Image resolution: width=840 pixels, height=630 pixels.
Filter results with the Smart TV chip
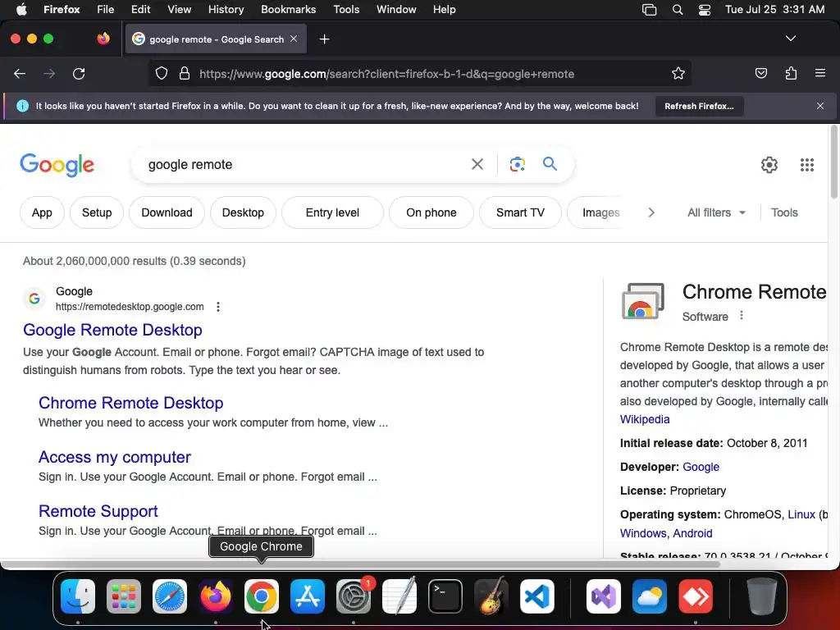[520, 212]
